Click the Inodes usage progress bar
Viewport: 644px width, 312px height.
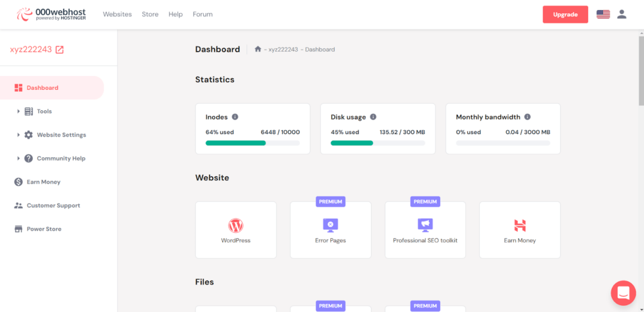(252, 143)
